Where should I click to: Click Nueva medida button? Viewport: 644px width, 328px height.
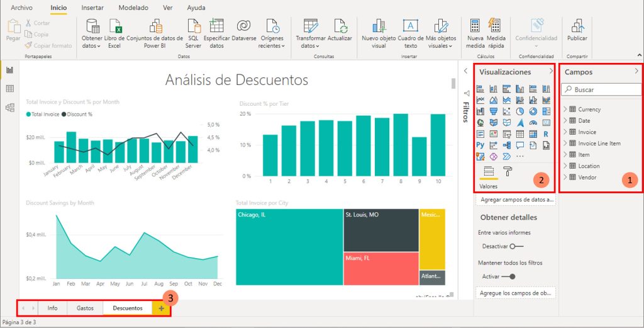click(x=475, y=34)
